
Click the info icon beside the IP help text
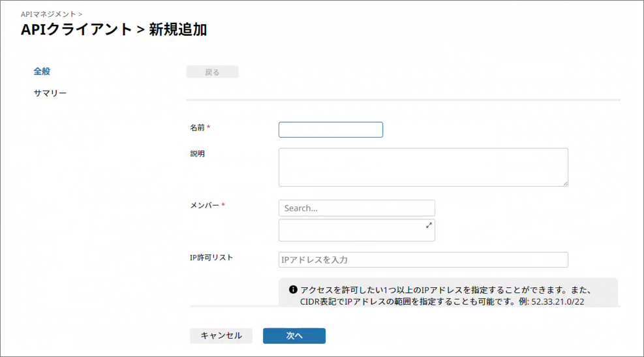pos(293,288)
